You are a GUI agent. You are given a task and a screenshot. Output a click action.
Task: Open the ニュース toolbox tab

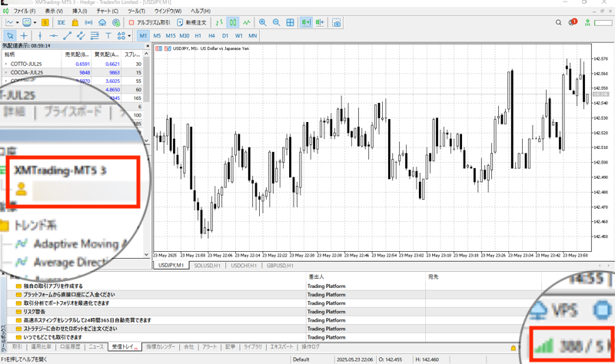[96, 347]
